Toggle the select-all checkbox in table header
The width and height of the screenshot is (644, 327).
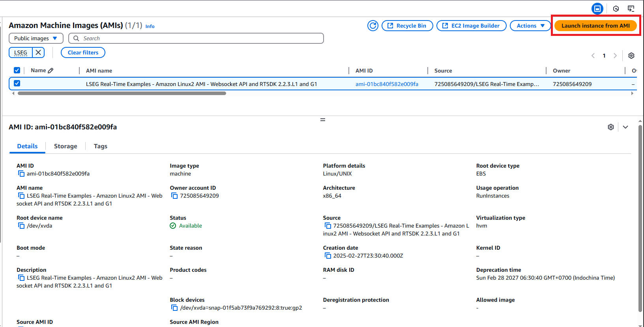[17, 70]
